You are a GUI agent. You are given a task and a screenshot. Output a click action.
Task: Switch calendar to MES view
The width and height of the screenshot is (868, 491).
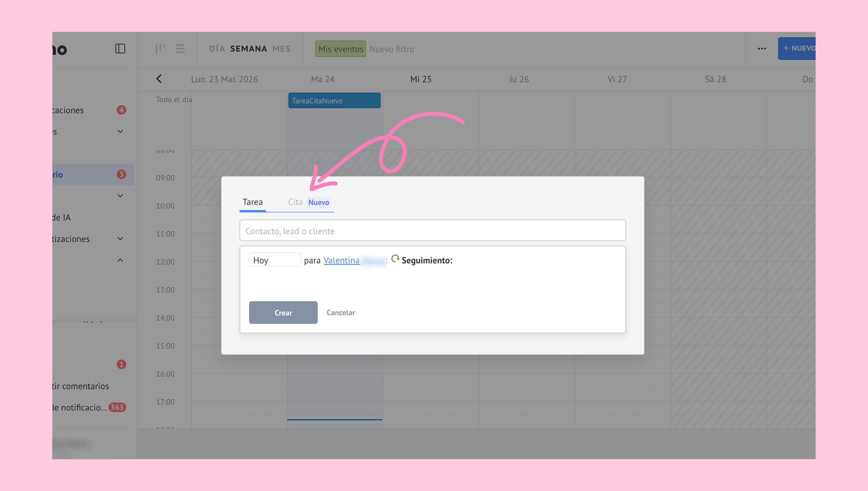pyautogui.click(x=281, y=48)
